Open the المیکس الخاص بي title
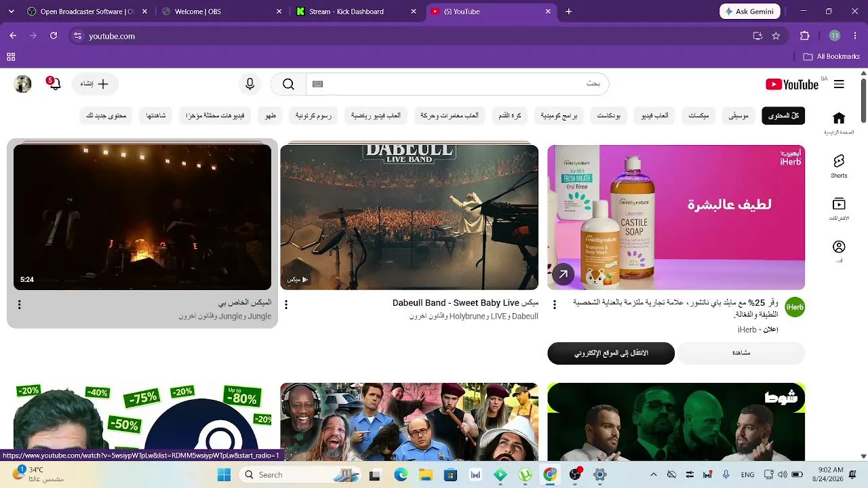 [245, 303]
